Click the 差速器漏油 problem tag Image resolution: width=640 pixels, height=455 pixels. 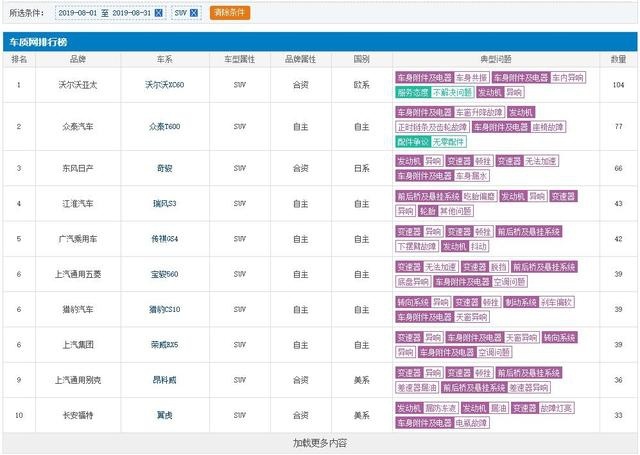click(x=417, y=387)
